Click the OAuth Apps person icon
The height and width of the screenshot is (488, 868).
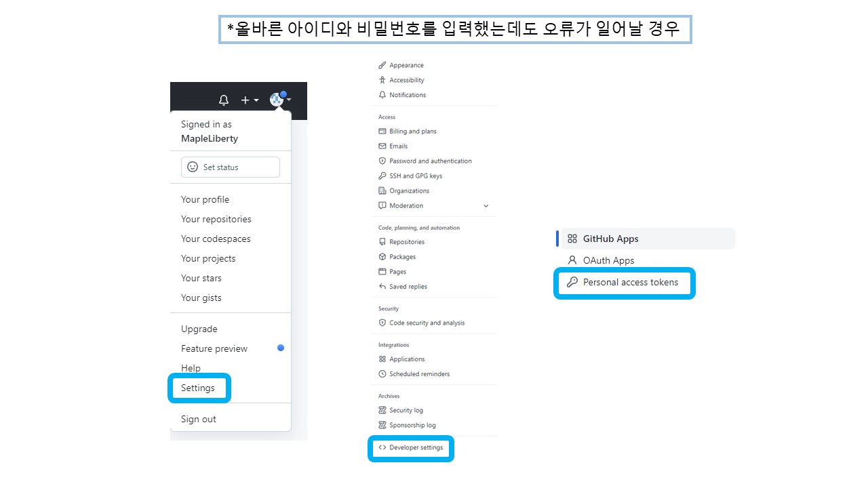tap(572, 260)
